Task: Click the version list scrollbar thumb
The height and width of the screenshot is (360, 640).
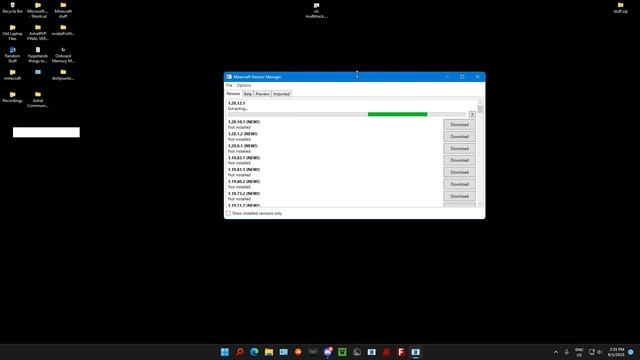Action: 480,109
